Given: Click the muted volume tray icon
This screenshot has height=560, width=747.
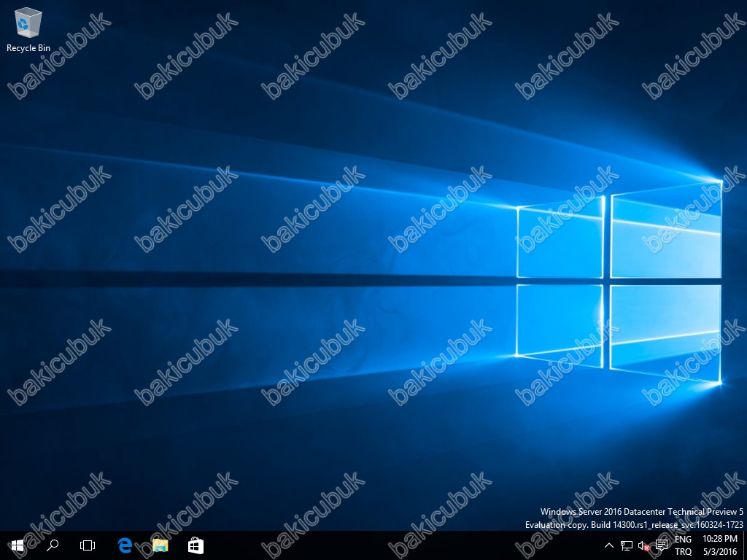Looking at the screenshot, I should point(643,545).
